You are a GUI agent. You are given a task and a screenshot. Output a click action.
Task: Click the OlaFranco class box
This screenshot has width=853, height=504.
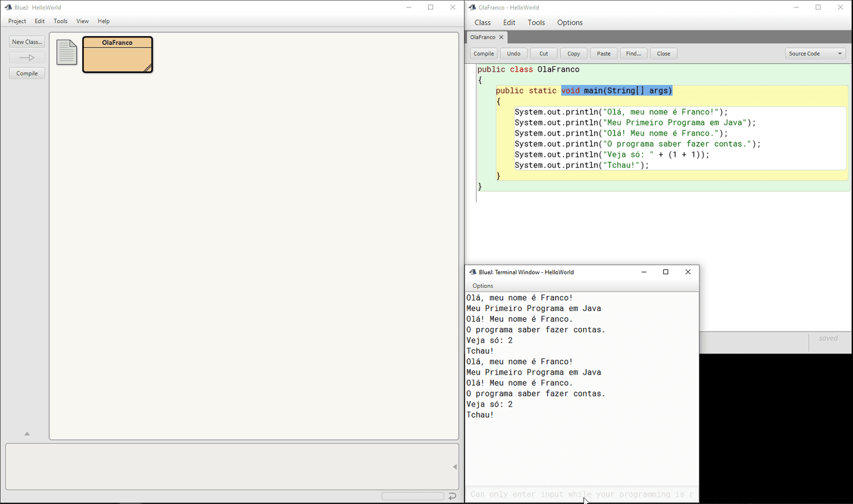pyautogui.click(x=117, y=54)
